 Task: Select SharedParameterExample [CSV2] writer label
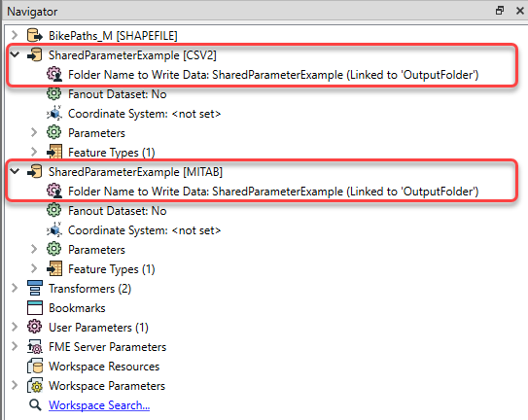click(x=132, y=54)
